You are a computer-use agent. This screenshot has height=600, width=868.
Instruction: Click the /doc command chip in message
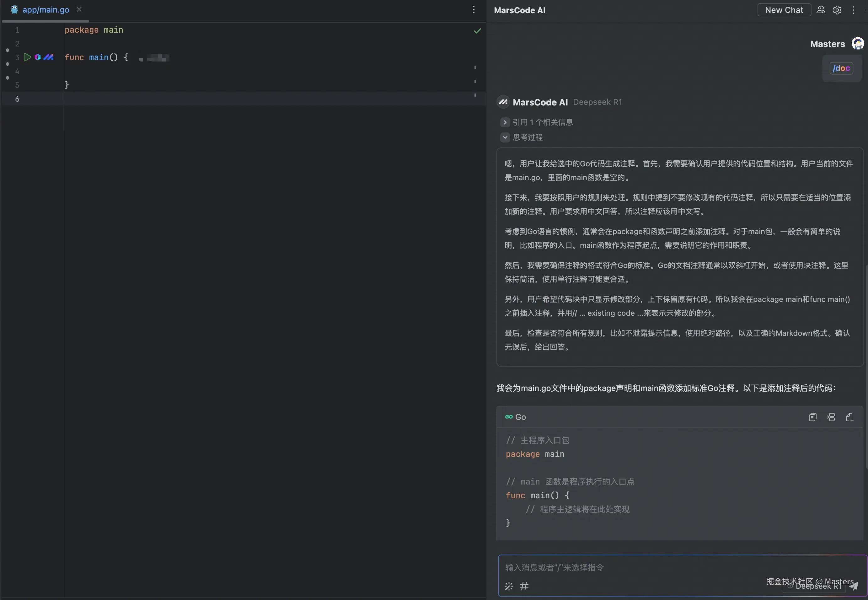(x=841, y=68)
